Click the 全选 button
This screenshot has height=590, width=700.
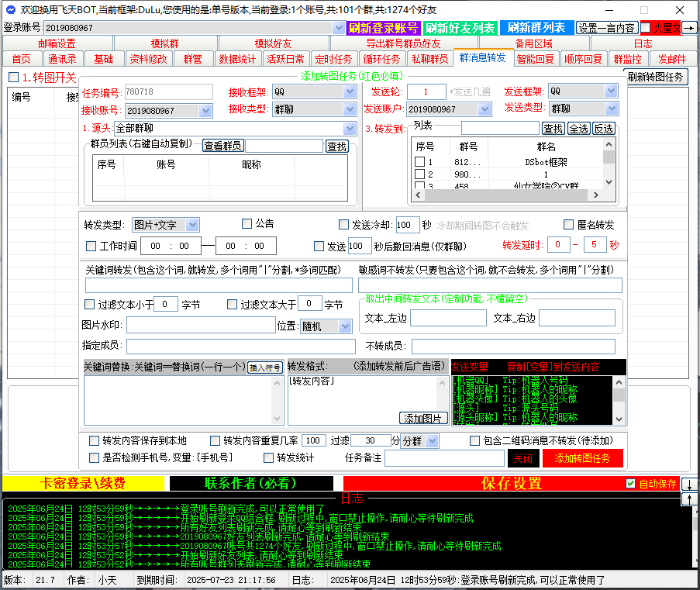click(579, 129)
